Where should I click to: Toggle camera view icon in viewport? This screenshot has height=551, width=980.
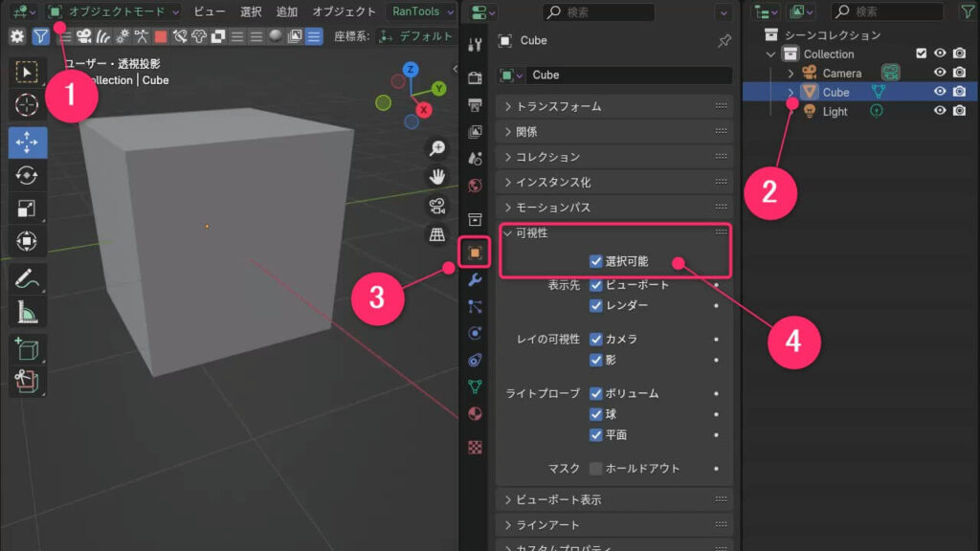(436, 206)
